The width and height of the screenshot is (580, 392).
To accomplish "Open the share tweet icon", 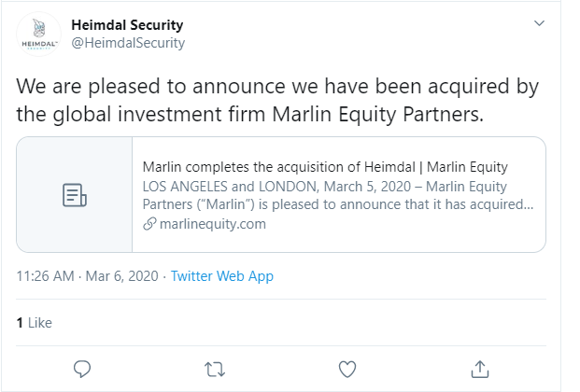I will tap(480, 368).
